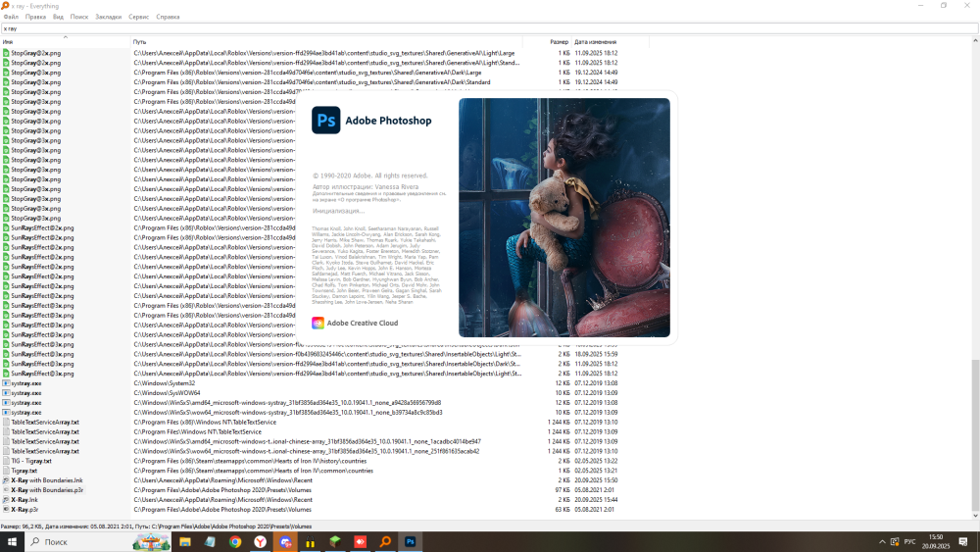Click the РУС input language indicator

pos(909,542)
